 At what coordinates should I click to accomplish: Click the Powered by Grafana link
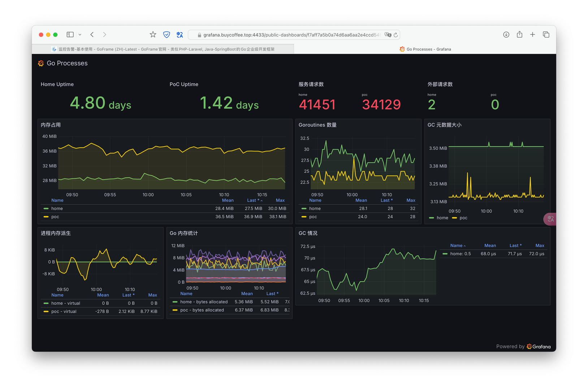click(x=523, y=346)
